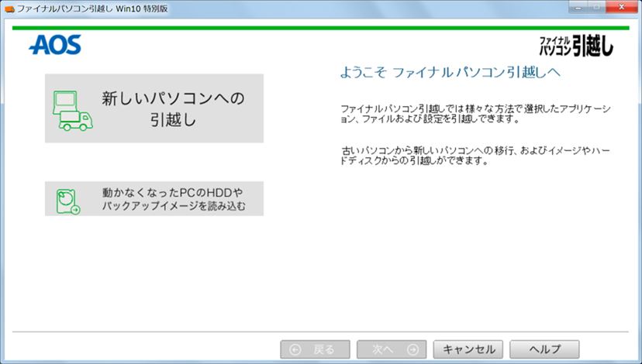Viewport: 642px width, 364px height.
Task: Click the paragraph starting ファイナルパソコン引越しでは様々な方法
Action: tap(475, 114)
